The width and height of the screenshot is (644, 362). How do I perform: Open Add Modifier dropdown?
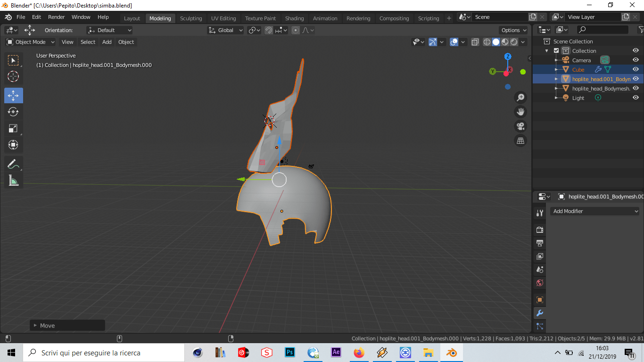click(x=595, y=211)
